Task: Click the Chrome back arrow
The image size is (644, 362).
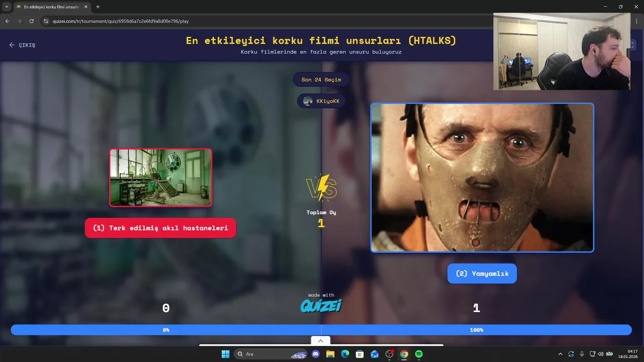Action: click(7, 21)
